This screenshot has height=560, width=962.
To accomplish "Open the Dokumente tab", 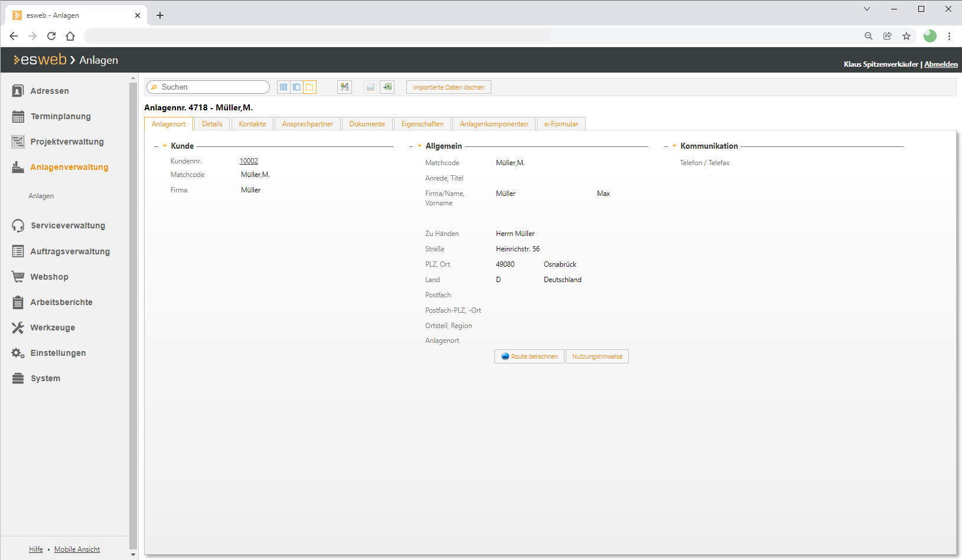I will point(367,124).
